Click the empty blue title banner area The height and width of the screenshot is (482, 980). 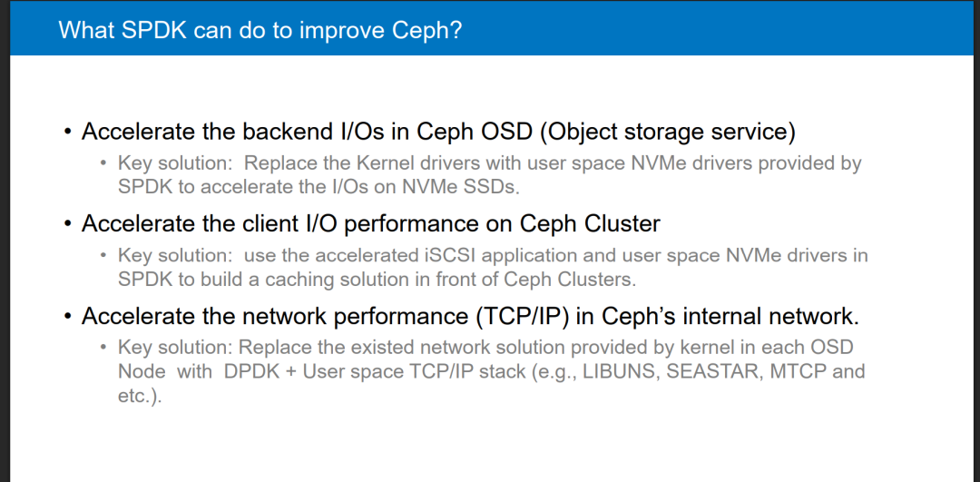[719, 29]
